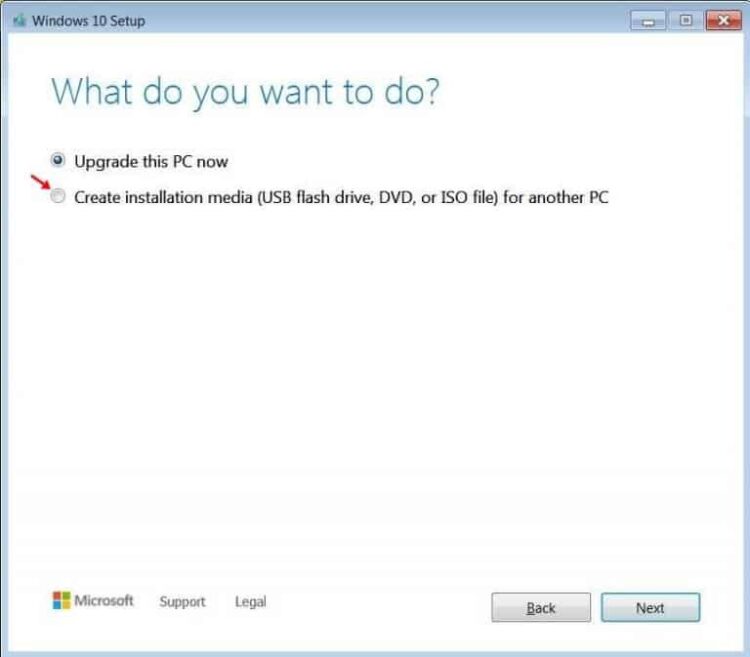Open the Legal link

[x=251, y=602]
